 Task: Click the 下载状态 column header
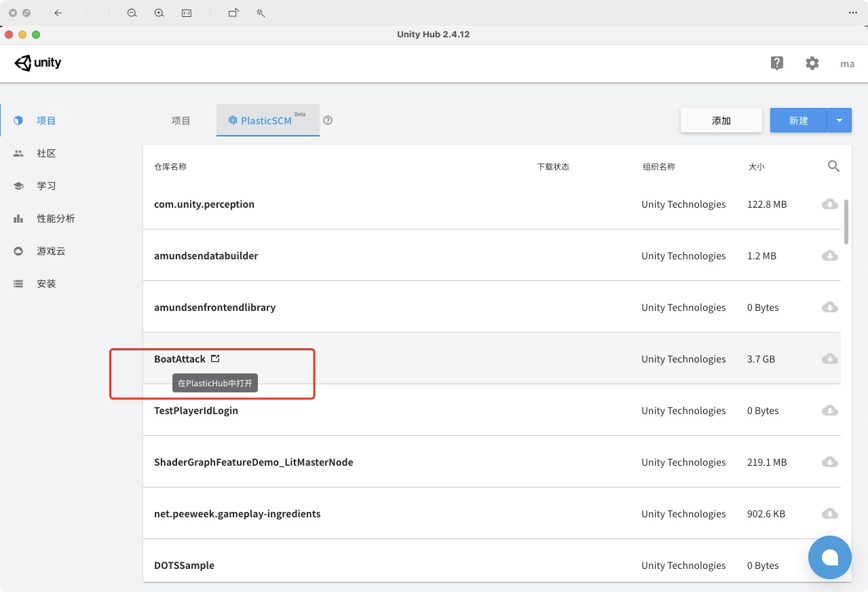[553, 166]
